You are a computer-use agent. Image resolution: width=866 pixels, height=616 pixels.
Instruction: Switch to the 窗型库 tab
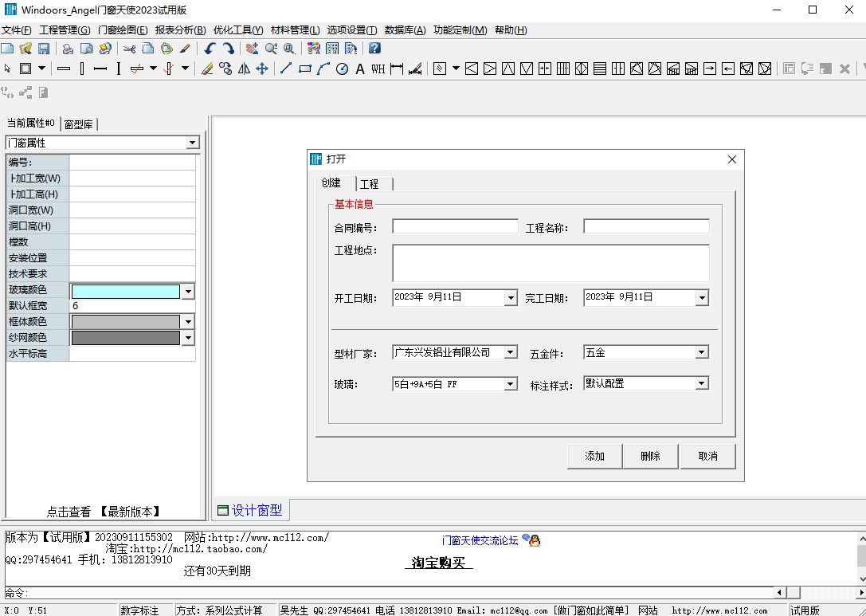coord(79,124)
